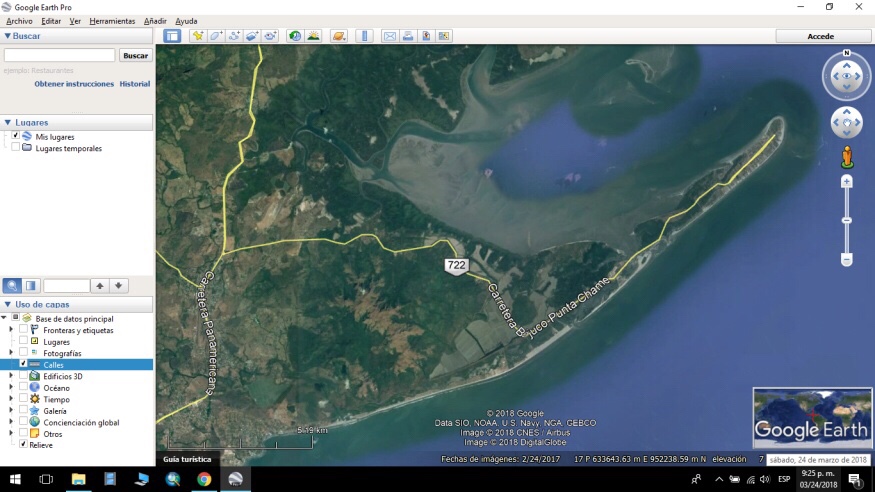Select the Add Path tool
Screen dimensions: 875x492
tap(234, 36)
